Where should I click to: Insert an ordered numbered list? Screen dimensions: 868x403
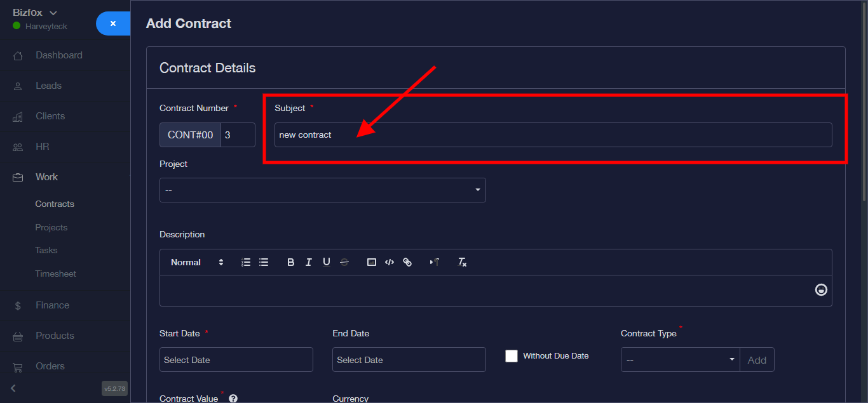(246, 262)
